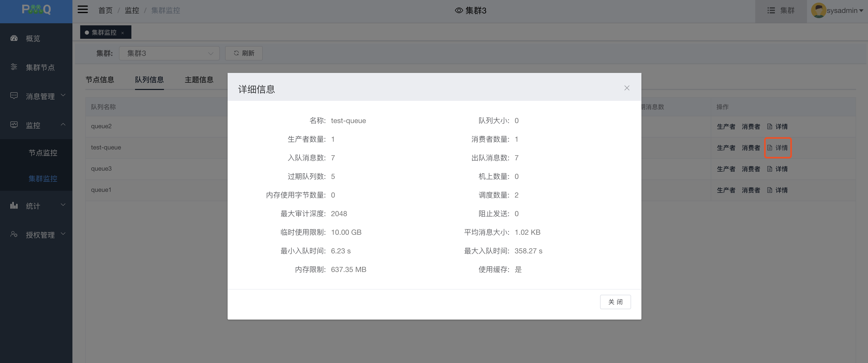Image resolution: width=868 pixels, height=363 pixels.
Task: Close the 集群监控 tab with small x
Action: 123,33
